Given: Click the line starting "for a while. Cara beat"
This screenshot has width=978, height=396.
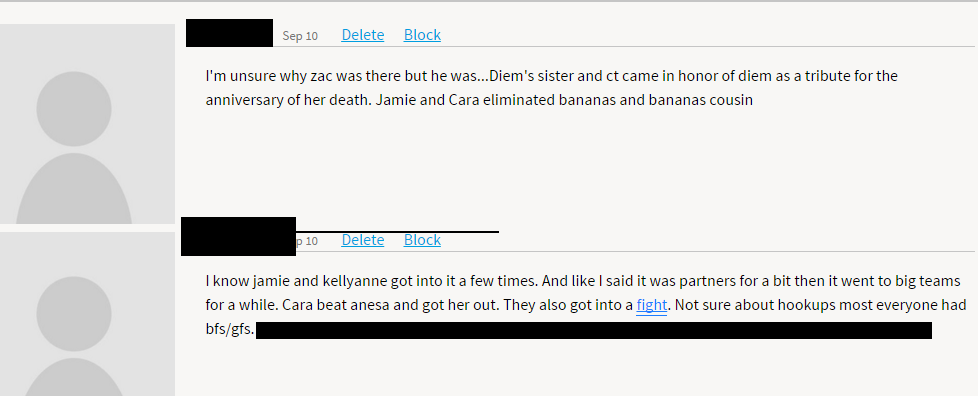Looking at the screenshot, I should click(x=586, y=306).
